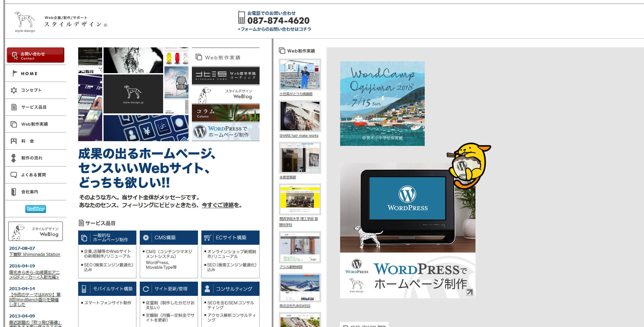Open the 一般的なホームページ制作 service header
Image resolution: width=644 pixels, height=327 pixels.
[x=107, y=238]
